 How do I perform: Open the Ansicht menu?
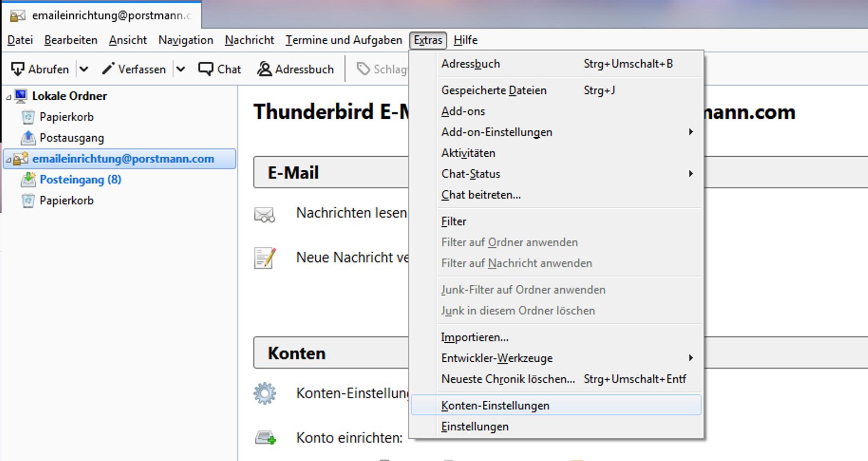point(128,40)
